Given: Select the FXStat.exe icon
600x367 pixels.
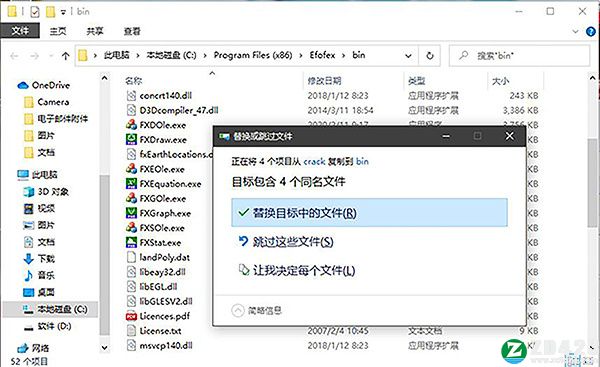Looking at the screenshot, I should pyautogui.click(x=131, y=242).
